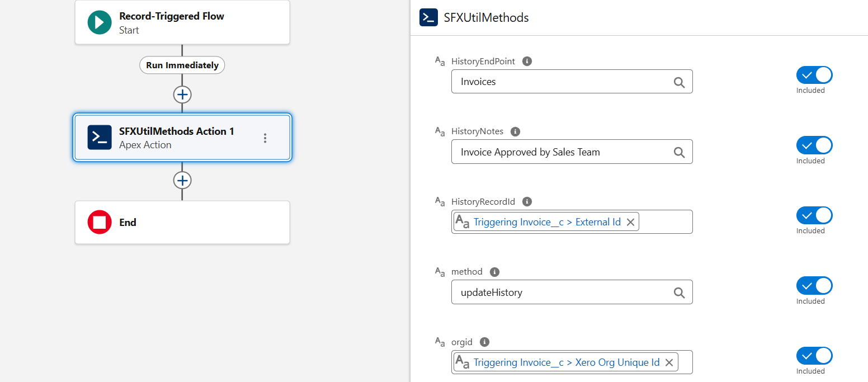Click info icon beside HistoryNotes label

pos(516,131)
